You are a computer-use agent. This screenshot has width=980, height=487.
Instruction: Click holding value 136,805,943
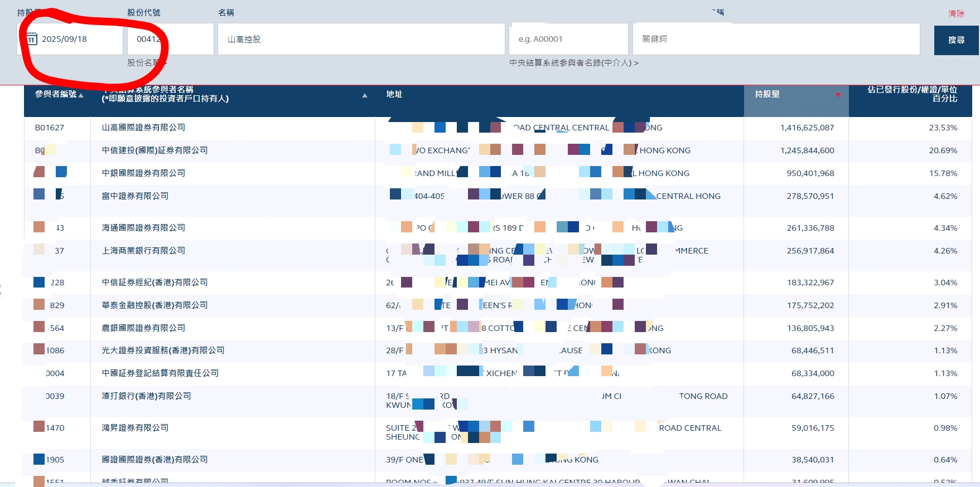pyautogui.click(x=810, y=328)
